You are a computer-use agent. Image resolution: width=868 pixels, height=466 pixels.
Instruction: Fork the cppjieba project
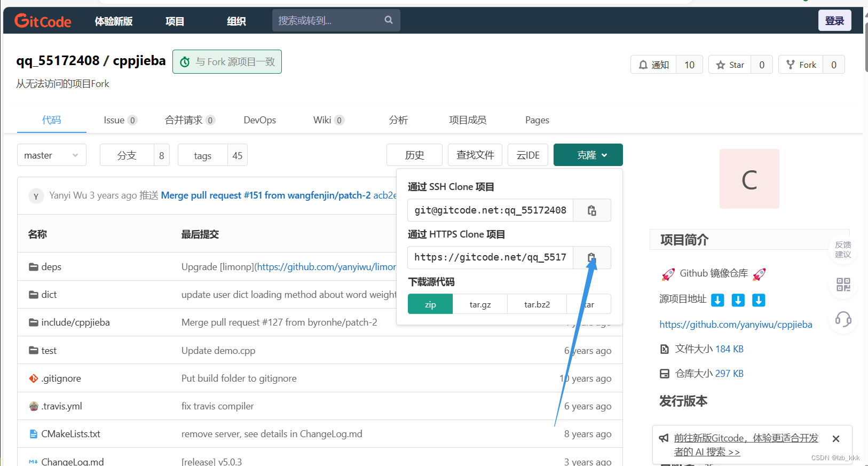[x=801, y=65]
